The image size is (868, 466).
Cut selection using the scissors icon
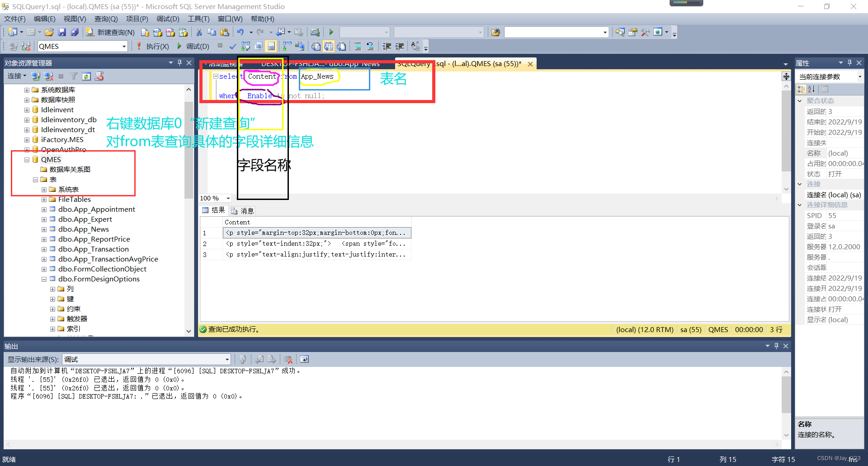(x=199, y=32)
